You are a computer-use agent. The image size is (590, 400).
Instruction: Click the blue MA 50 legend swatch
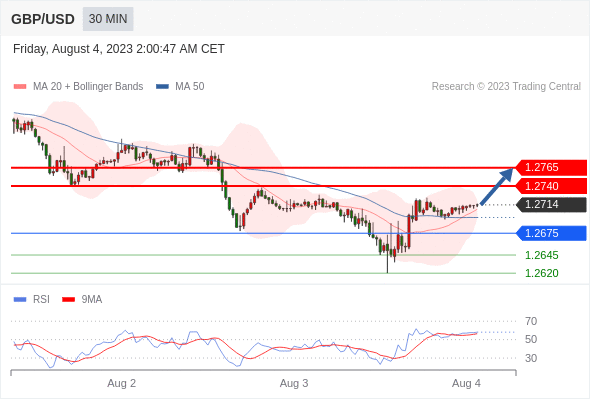pyautogui.click(x=162, y=87)
